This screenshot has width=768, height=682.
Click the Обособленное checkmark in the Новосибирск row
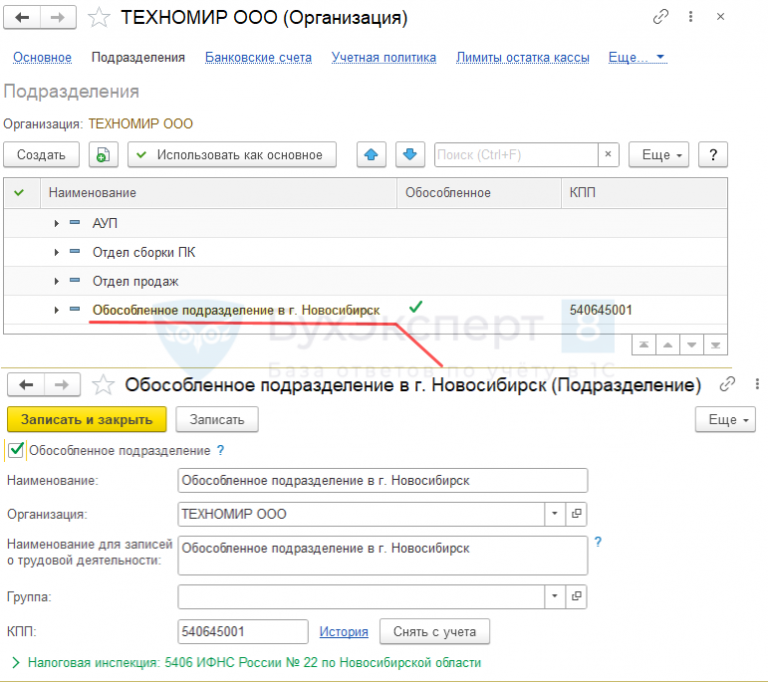(415, 307)
